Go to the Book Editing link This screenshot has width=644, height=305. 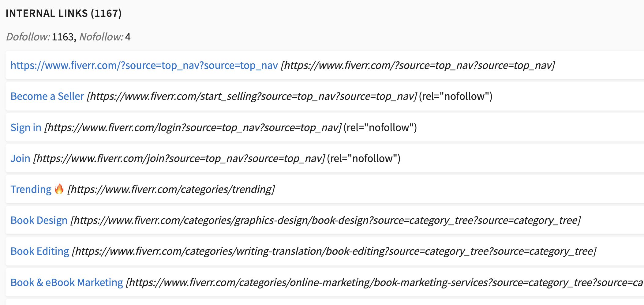[40, 251]
